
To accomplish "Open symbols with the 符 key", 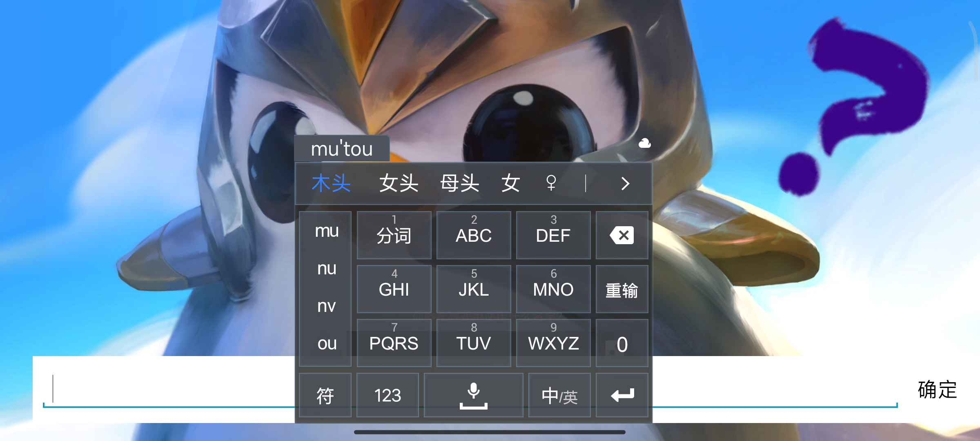I will click(325, 395).
